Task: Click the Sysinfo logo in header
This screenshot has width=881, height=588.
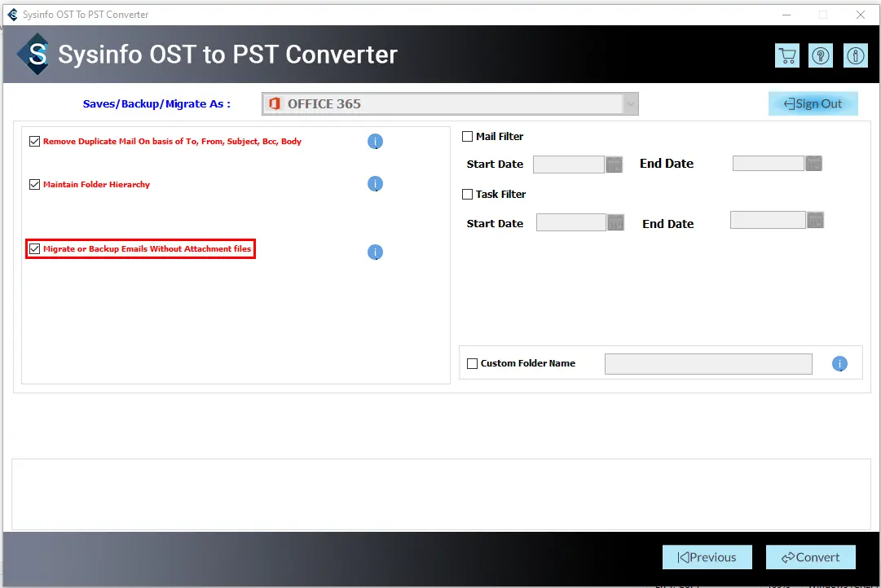Action: 35,55
